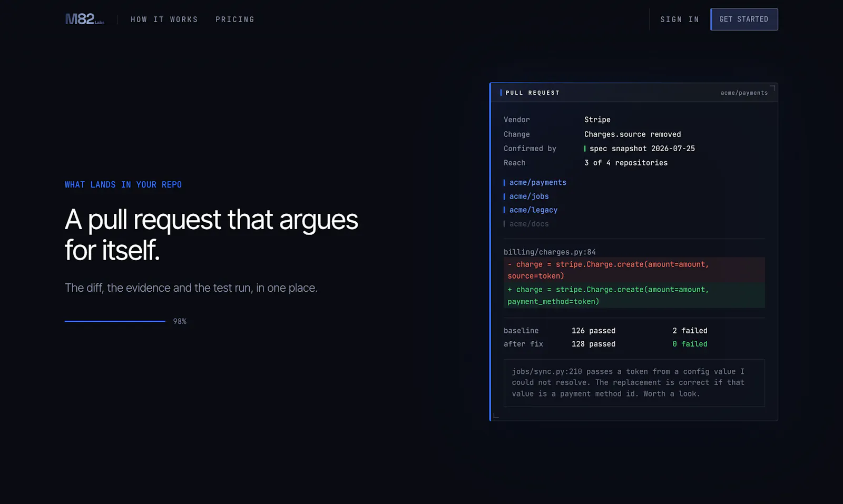Click 'spec snapshot 2026-07-25' value
Image resolution: width=843 pixels, height=504 pixels.
pyautogui.click(x=642, y=149)
